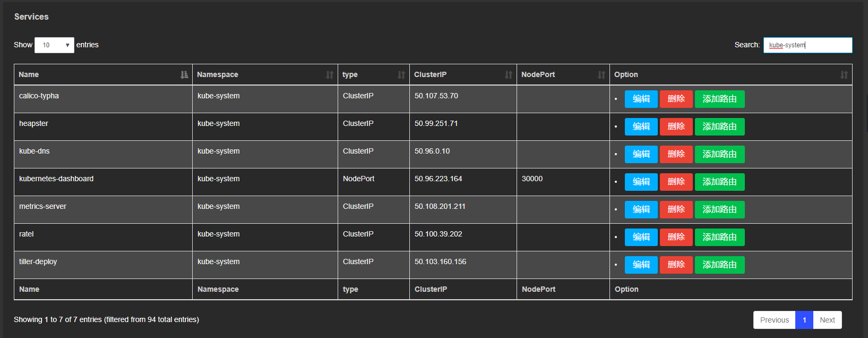Click 删除 button for heapster service
868x338 pixels.
[676, 126]
